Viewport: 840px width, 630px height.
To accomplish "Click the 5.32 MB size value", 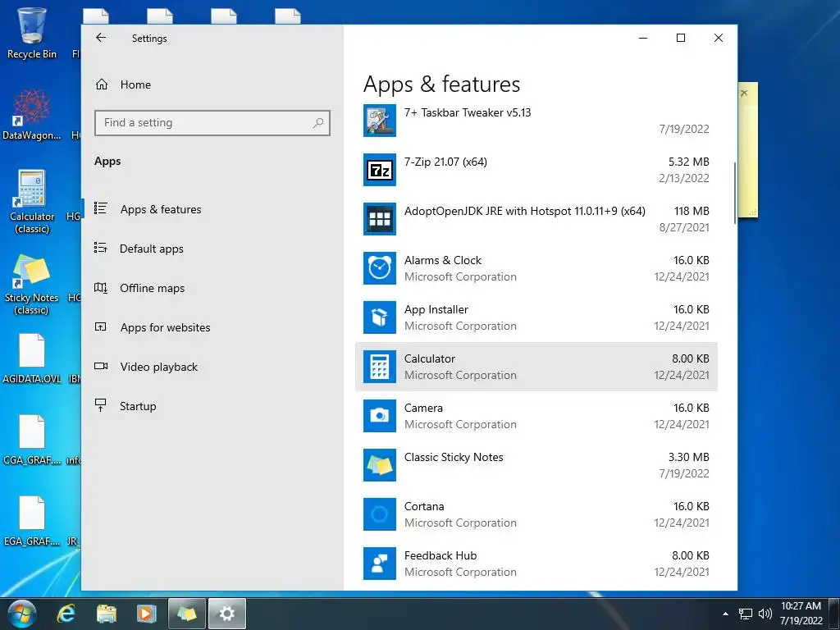I will coord(688,162).
